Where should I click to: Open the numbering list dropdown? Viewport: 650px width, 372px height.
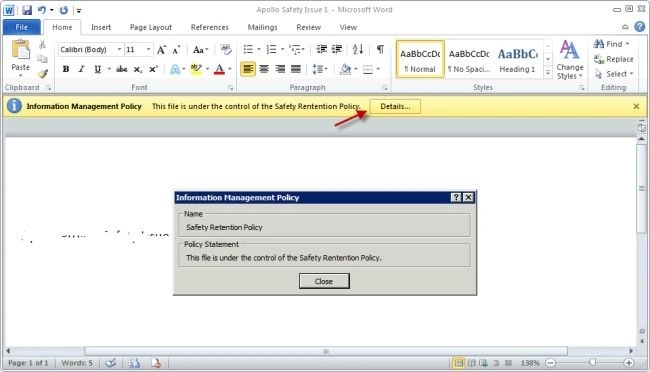coord(282,49)
